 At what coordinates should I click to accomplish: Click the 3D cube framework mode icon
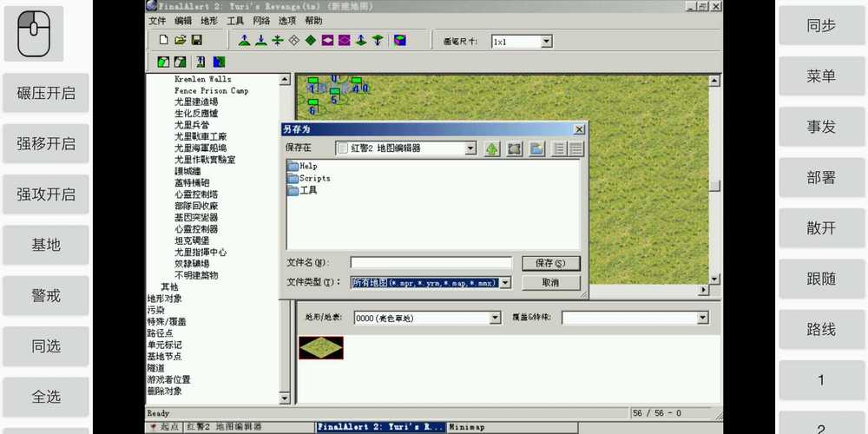click(x=399, y=41)
